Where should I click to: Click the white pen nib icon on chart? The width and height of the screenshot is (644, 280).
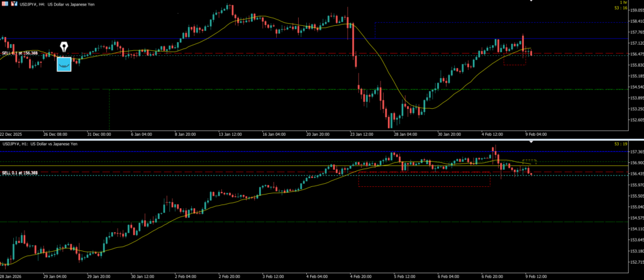pyautogui.click(x=64, y=47)
